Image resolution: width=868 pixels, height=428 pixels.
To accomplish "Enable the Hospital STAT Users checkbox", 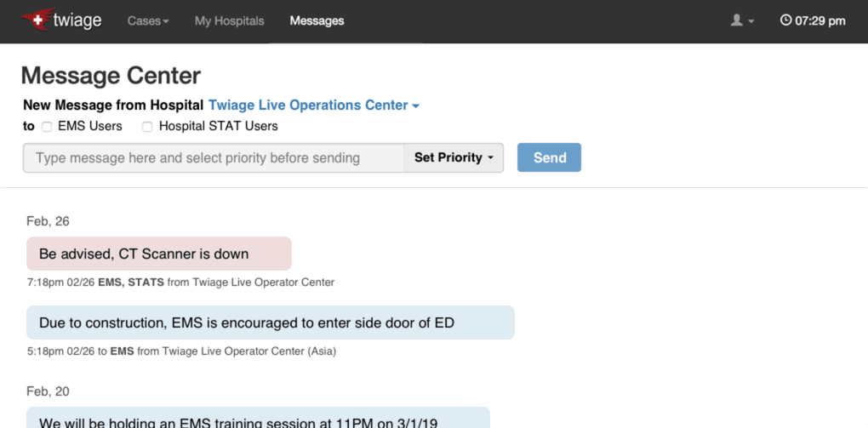I will 147,127.
